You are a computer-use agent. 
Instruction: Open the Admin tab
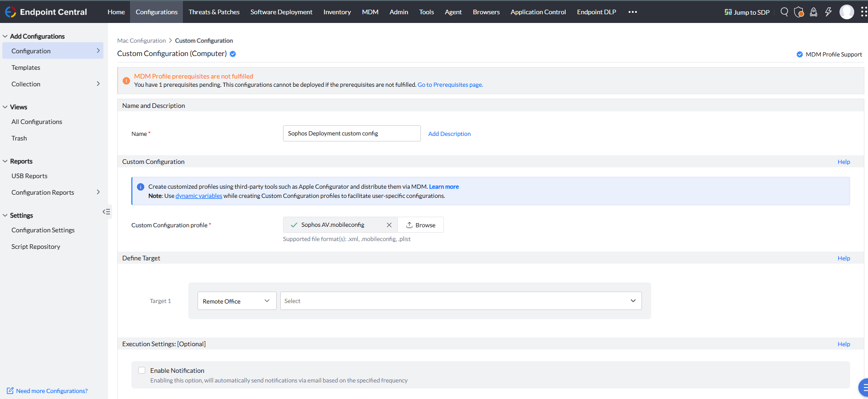tap(399, 12)
